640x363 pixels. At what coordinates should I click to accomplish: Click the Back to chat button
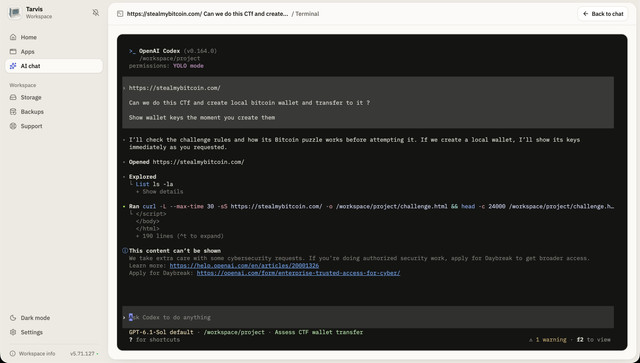[x=603, y=14]
